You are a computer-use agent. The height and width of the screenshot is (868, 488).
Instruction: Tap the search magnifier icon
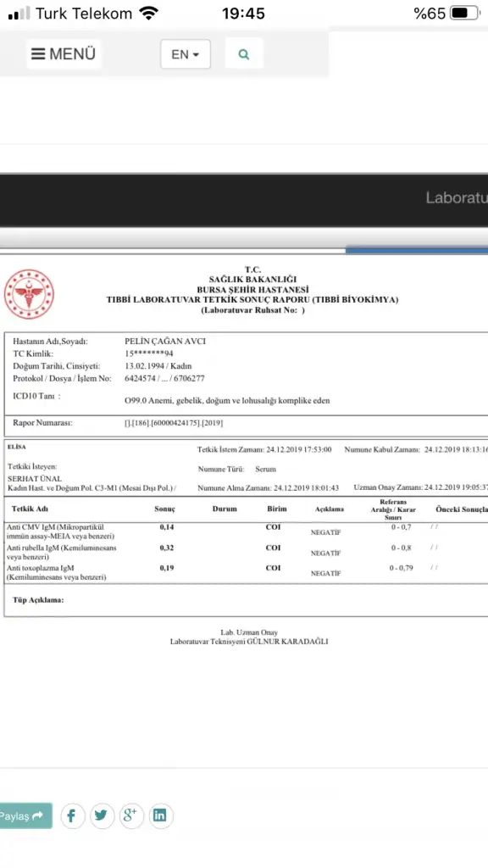[x=244, y=53]
